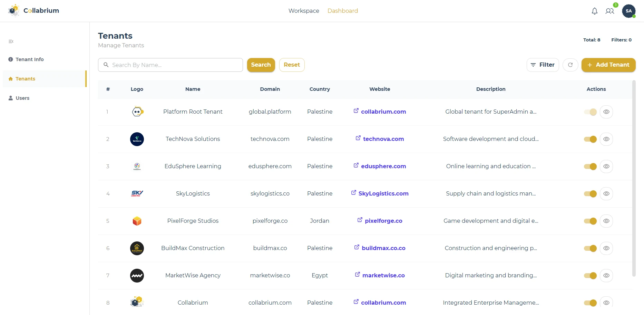The width and height of the screenshot is (644, 315).
Task: Open the contacts icon with green badge
Action: [610, 11]
